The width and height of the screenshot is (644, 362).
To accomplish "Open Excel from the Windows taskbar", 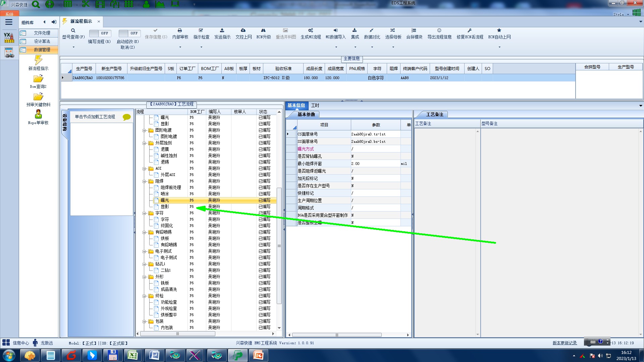I will (x=132, y=355).
